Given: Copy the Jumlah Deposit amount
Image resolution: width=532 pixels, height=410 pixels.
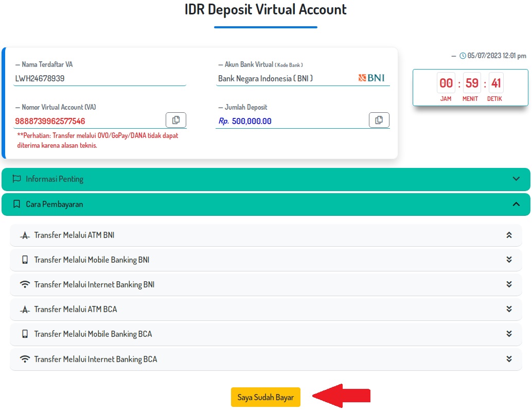Looking at the screenshot, I should coord(379,120).
